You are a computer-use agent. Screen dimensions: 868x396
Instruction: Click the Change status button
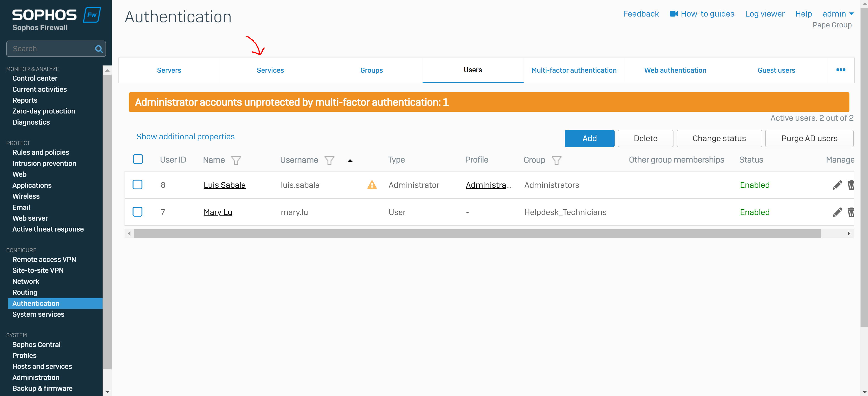[719, 138]
